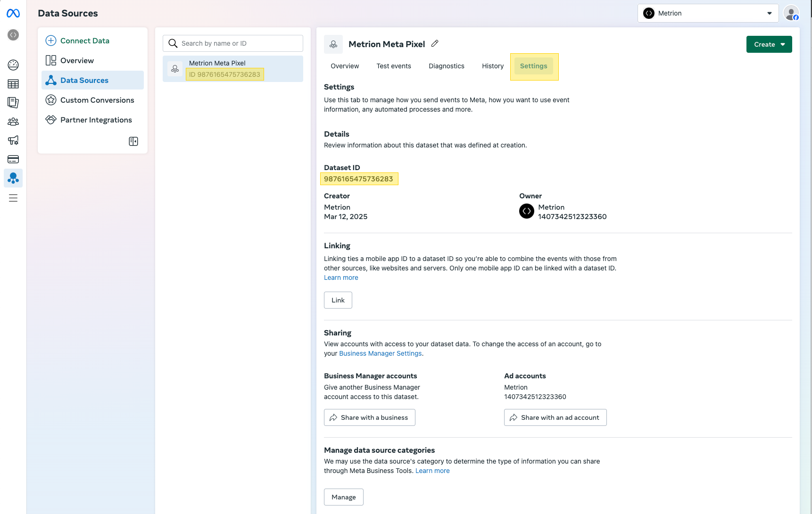Click the Owner ID 1407342512323360

pyautogui.click(x=572, y=217)
